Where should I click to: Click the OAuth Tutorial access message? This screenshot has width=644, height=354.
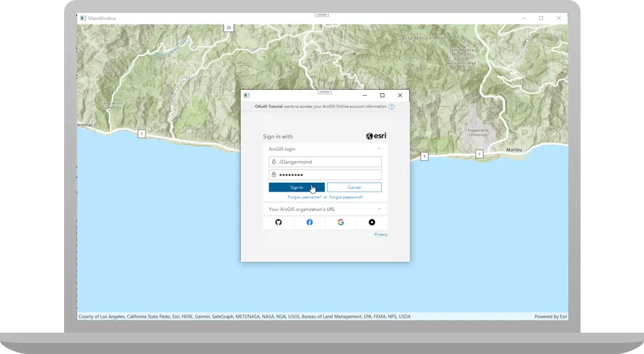point(320,106)
